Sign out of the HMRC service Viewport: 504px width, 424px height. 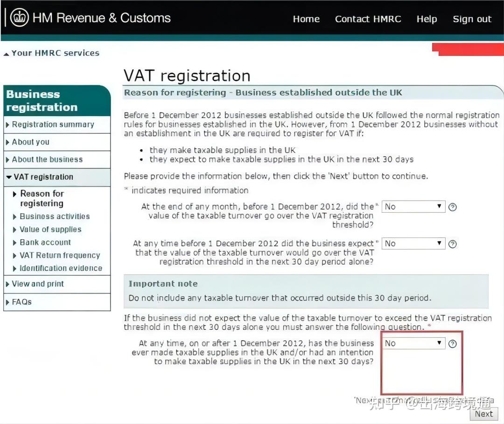472,19
